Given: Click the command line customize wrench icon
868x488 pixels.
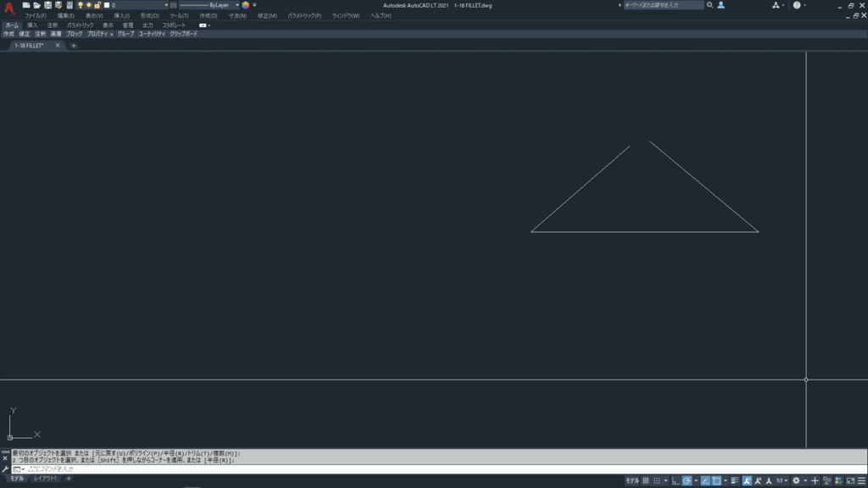Looking at the screenshot, I should click(x=5, y=469).
